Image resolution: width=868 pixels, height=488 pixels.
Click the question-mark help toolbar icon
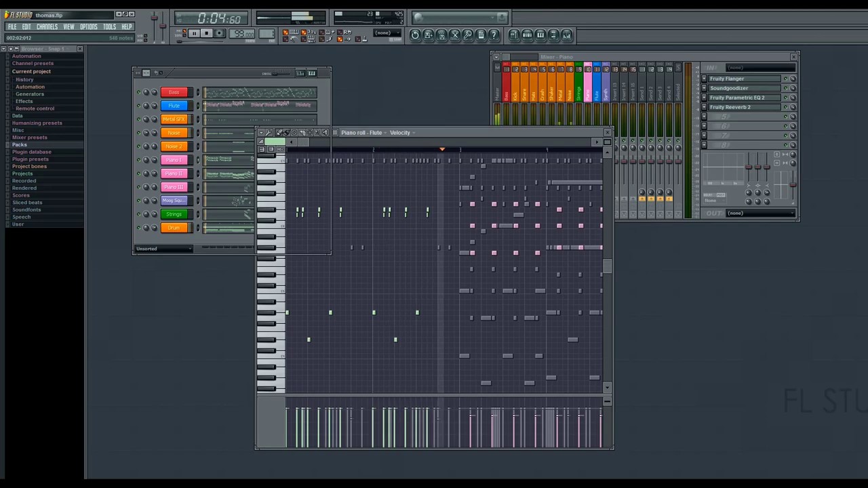tap(494, 35)
